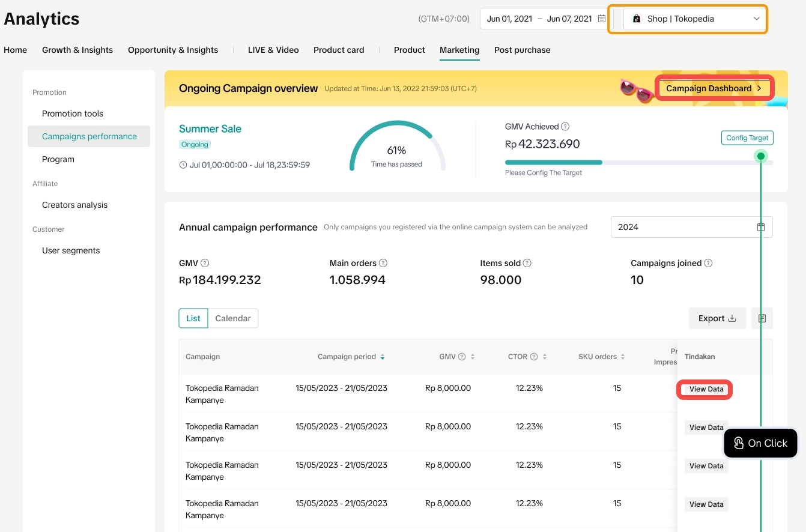Select Promotion tools in the sidebar

73,113
